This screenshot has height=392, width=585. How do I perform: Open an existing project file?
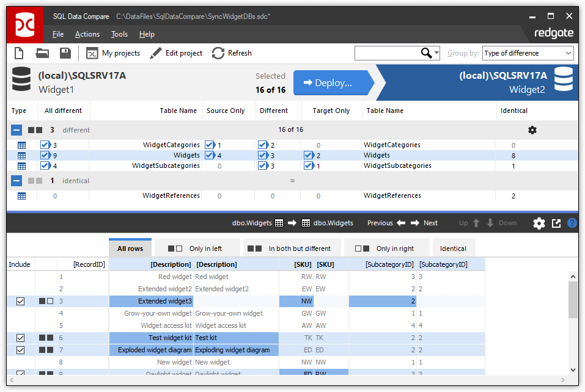42,53
